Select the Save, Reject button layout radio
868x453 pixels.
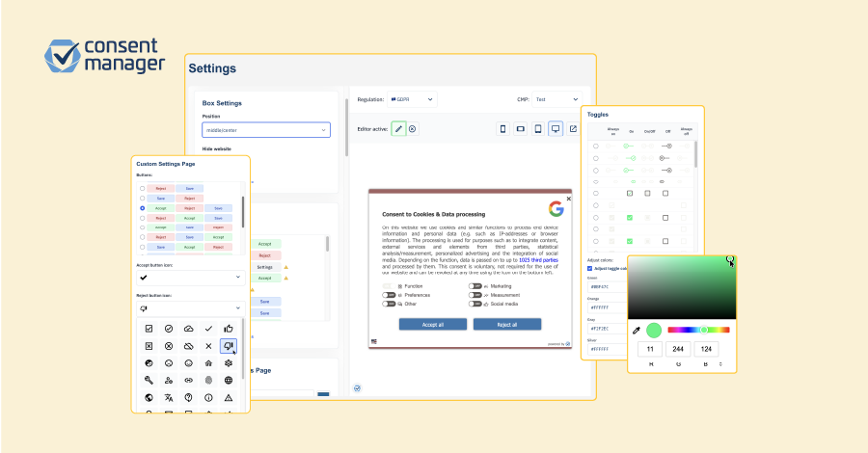[x=143, y=199]
